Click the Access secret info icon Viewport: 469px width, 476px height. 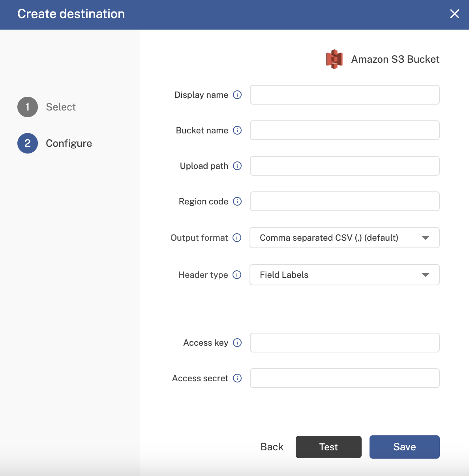pyautogui.click(x=237, y=378)
